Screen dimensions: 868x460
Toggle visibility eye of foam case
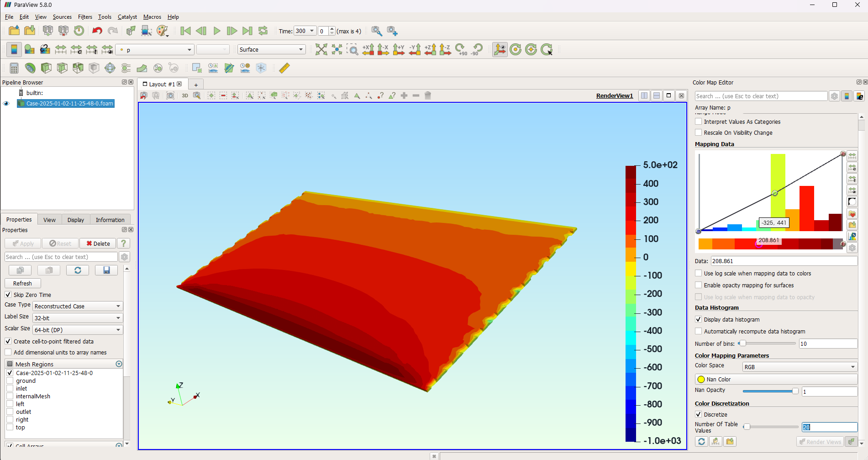click(6, 104)
